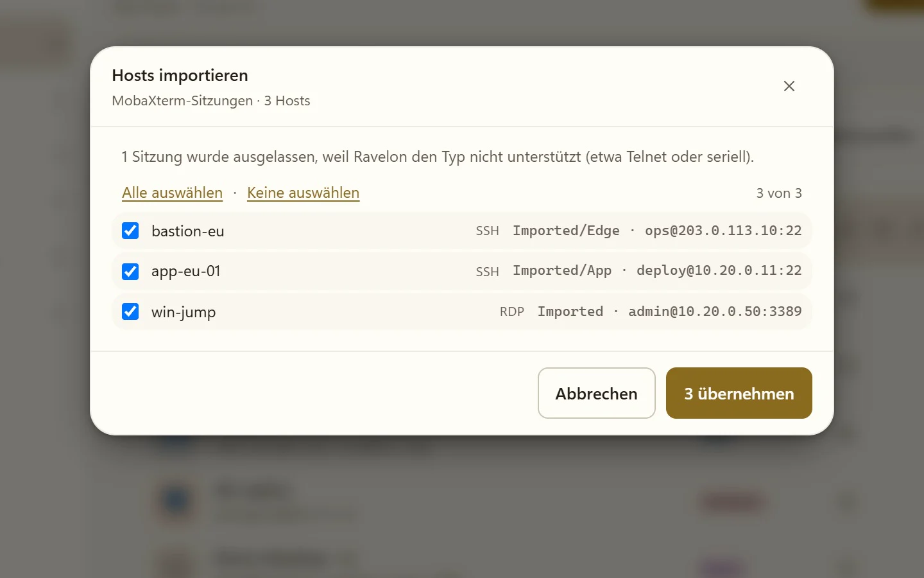Click the 3 von 3 counter
This screenshot has height=578, width=924.
click(779, 193)
